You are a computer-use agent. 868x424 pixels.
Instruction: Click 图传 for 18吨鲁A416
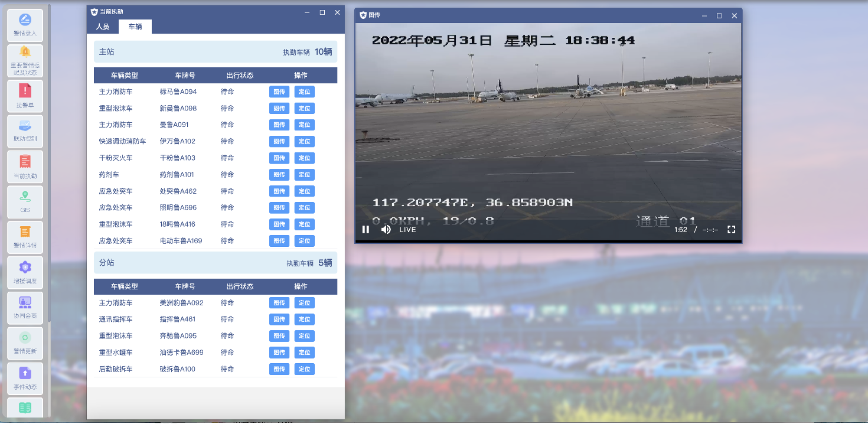[x=279, y=224]
